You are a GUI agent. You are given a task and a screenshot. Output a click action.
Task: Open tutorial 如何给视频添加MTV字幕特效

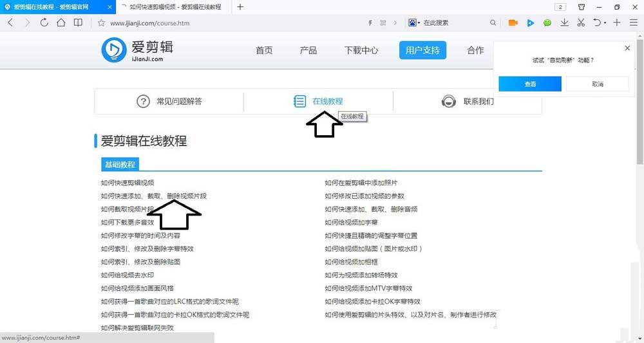pyautogui.click(x=368, y=288)
